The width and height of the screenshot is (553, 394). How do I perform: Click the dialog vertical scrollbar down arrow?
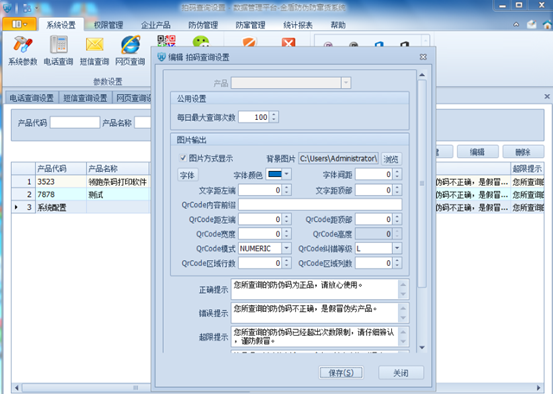coord(422,347)
